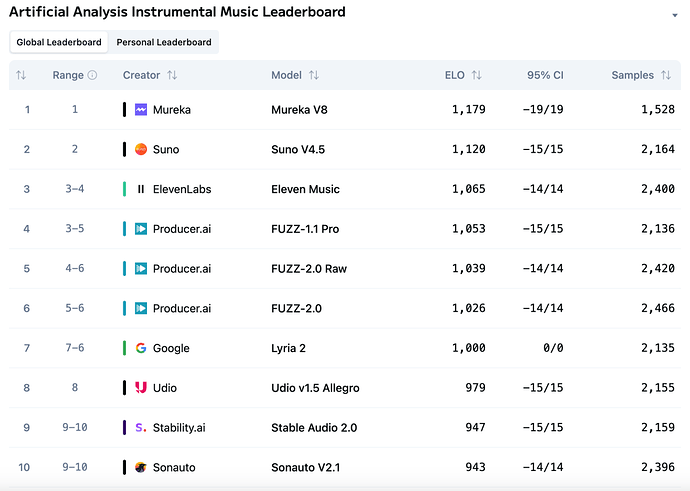690x491 pixels.
Task: Click the Range column info icon
Action: (92, 75)
